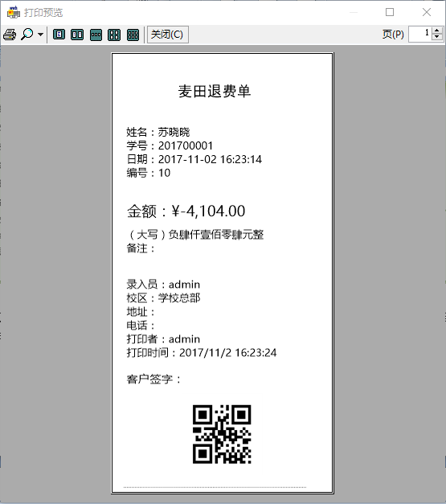The width and height of the screenshot is (446, 504).
Task: Select the two-page view layout
Action: point(77,35)
